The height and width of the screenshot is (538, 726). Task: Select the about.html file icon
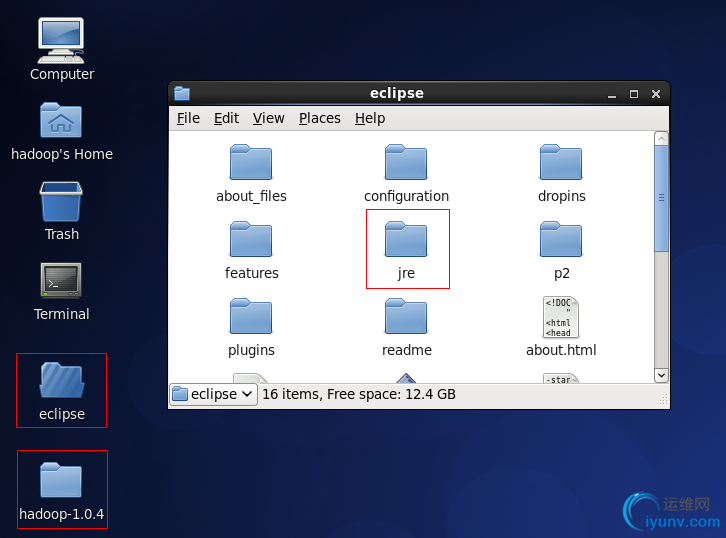tap(561, 317)
